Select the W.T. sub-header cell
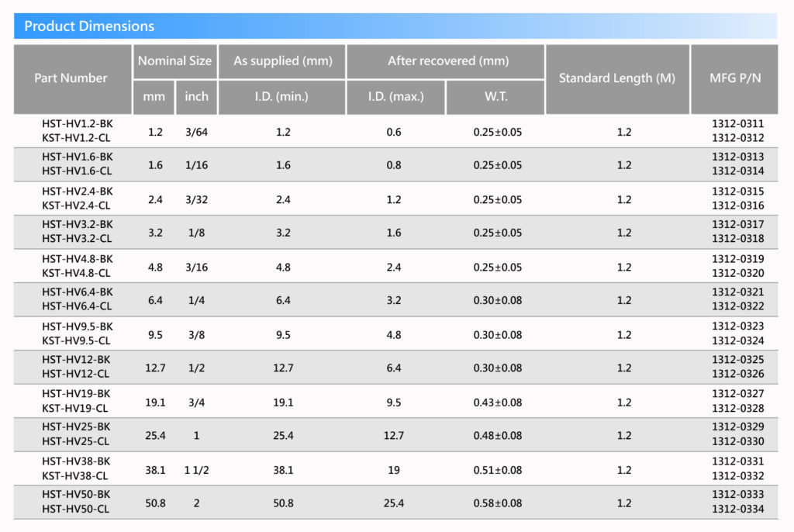 [x=496, y=97]
